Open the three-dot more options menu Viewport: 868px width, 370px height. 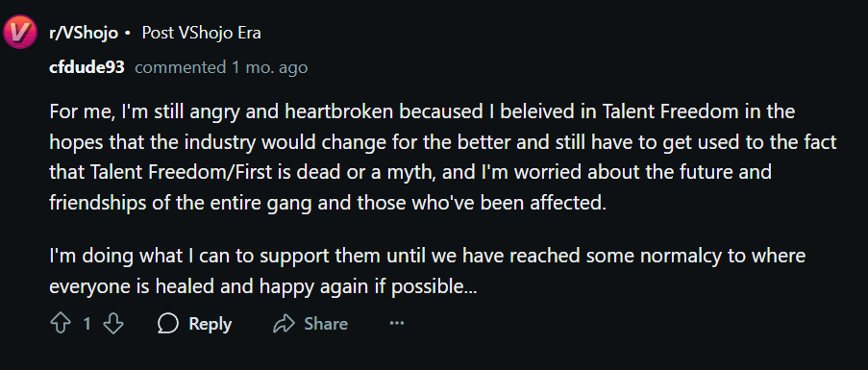[x=397, y=323]
